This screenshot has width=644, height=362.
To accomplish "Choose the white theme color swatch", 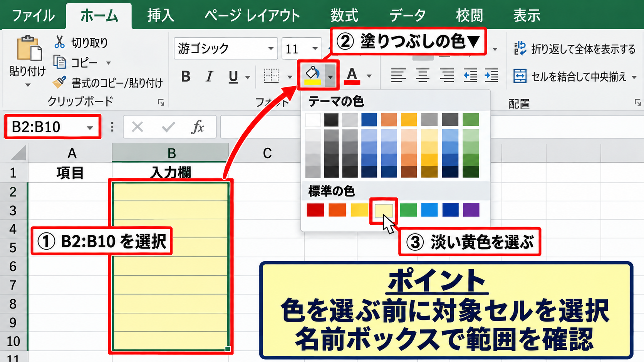I will point(313,120).
